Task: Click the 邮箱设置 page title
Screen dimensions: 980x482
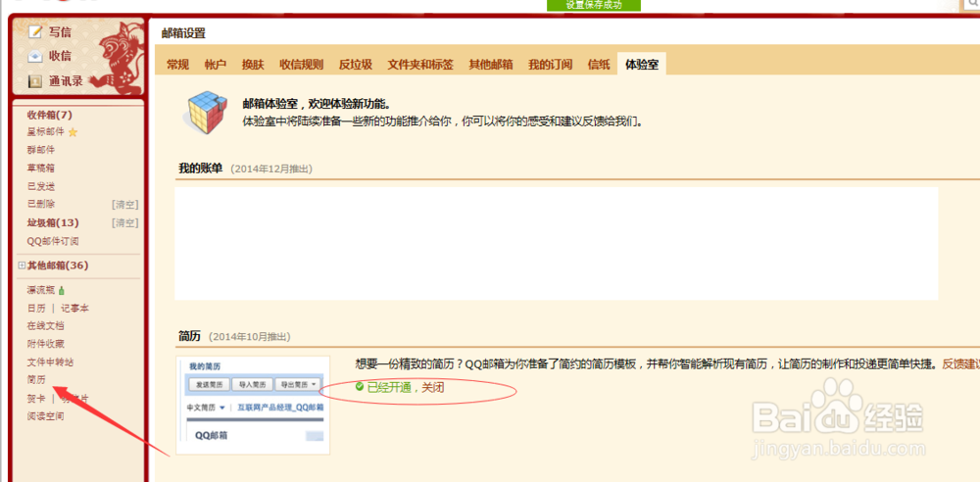Action: point(183,33)
